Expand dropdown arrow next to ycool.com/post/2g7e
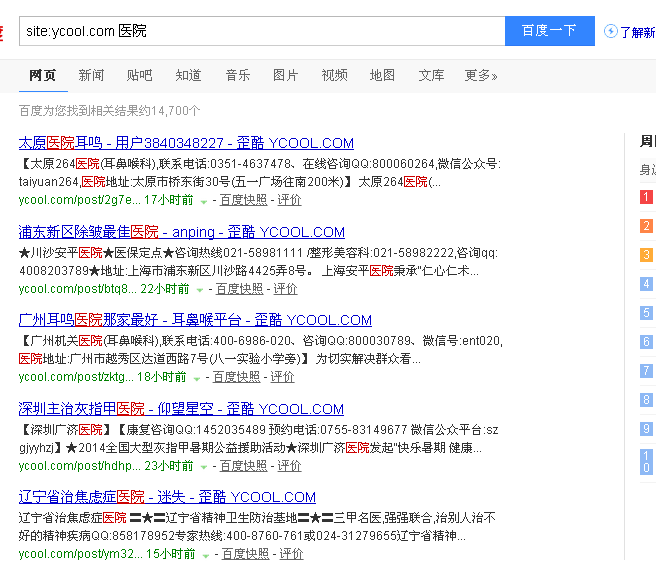This screenshot has width=656, height=575. click(204, 202)
